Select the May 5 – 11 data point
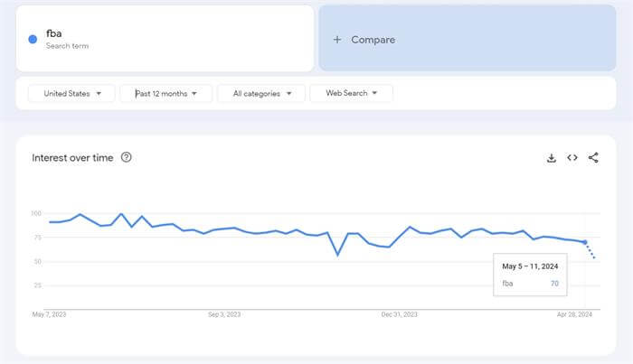 click(x=584, y=242)
